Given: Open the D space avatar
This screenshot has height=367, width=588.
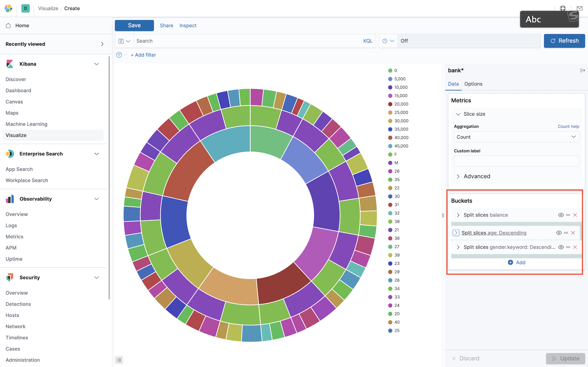Looking at the screenshot, I should pos(26,8).
